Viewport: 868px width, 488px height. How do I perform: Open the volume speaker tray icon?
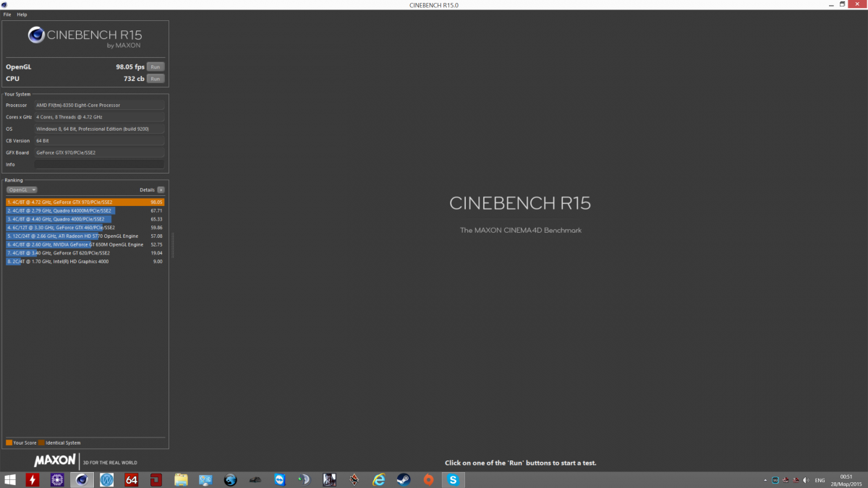[x=807, y=480]
